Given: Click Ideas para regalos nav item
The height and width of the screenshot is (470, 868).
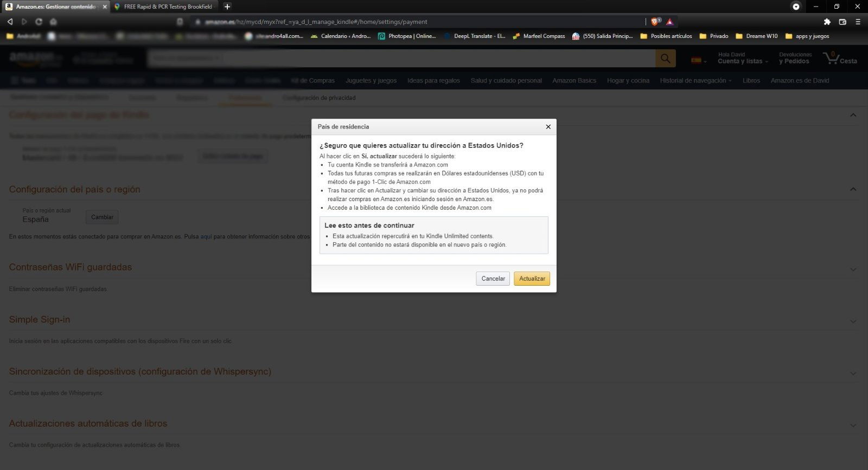Looking at the screenshot, I should (433, 81).
